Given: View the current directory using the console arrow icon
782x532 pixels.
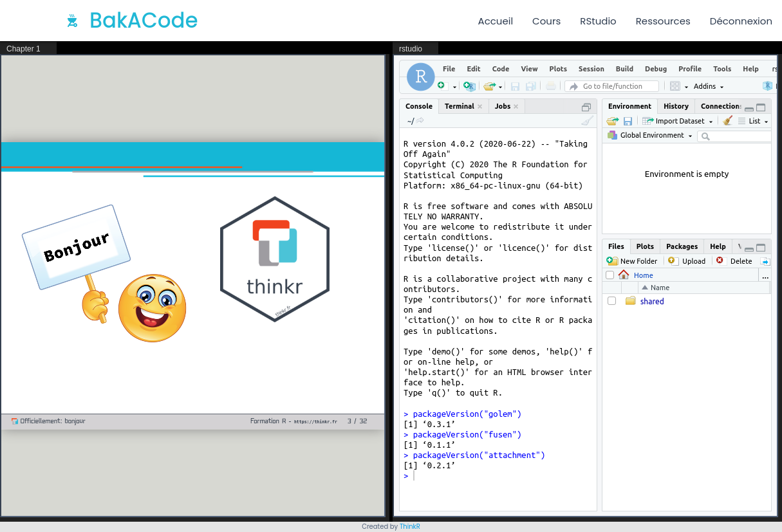Looking at the screenshot, I should pyautogui.click(x=420, y=120).
